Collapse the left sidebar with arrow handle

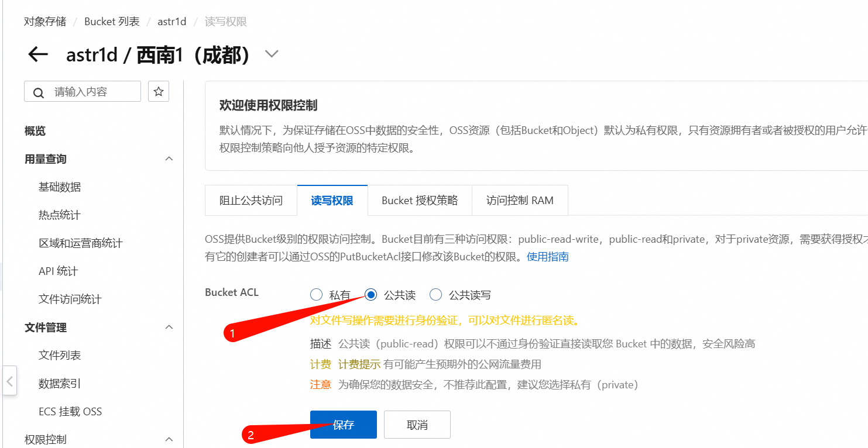click(x=9, y=381)
